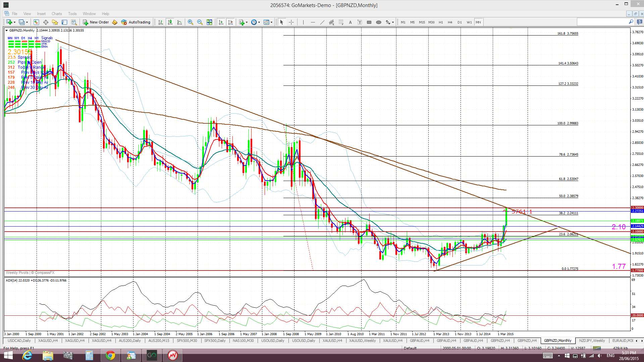
Task: Click the tile windows icon
Action: coord(209,22)
